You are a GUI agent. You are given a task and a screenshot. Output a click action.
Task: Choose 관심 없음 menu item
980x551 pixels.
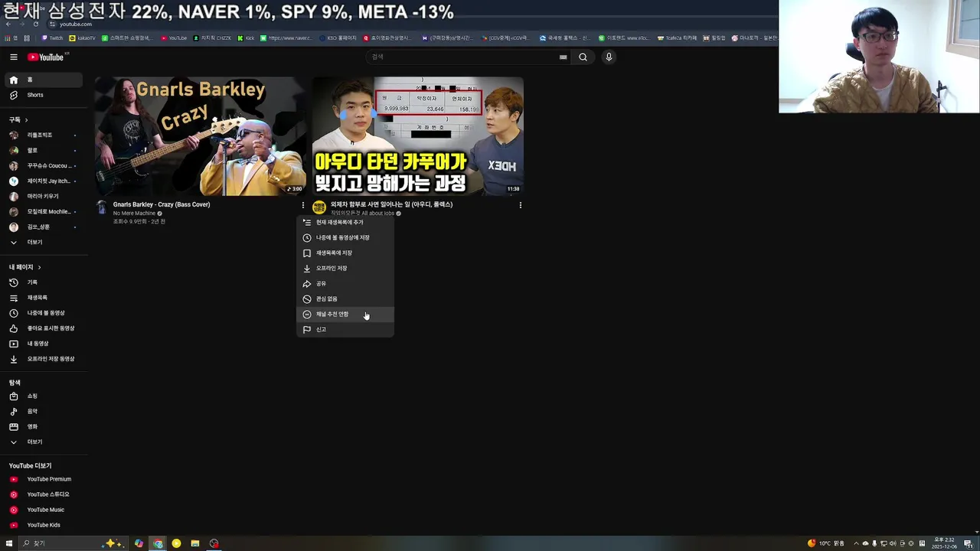[x=345, y=298]
